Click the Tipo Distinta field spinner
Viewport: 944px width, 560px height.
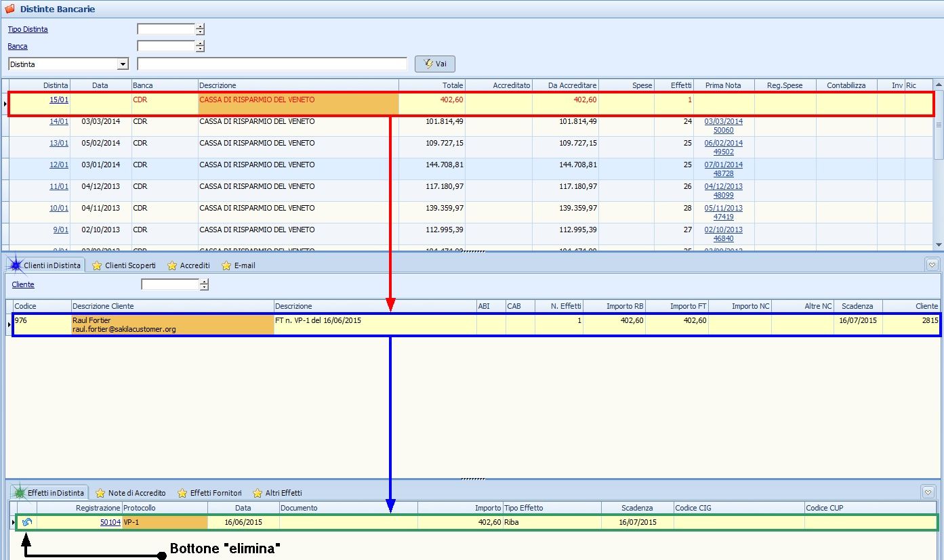(x=200, y=29)
